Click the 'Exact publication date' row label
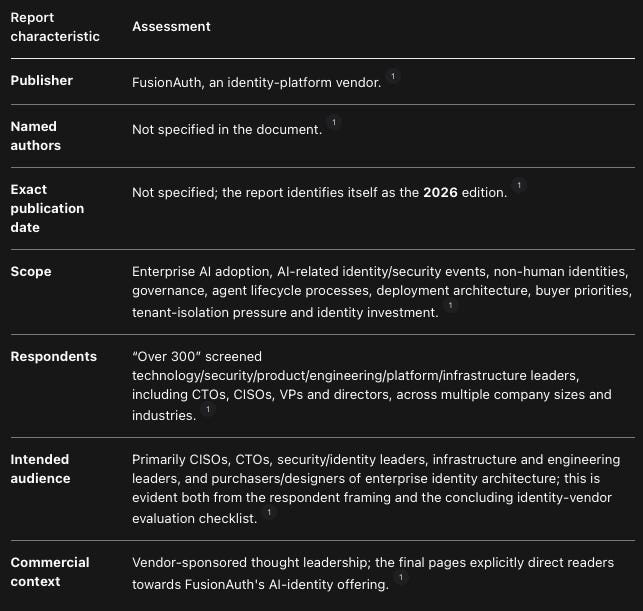 point(47,208)
